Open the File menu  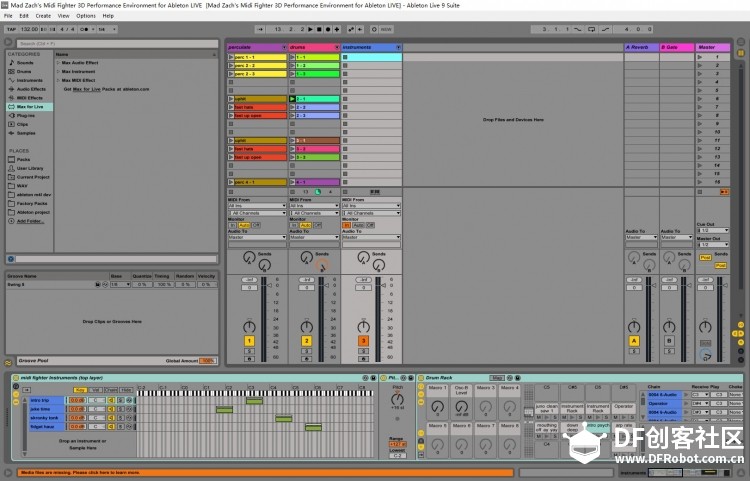point(8,16)
